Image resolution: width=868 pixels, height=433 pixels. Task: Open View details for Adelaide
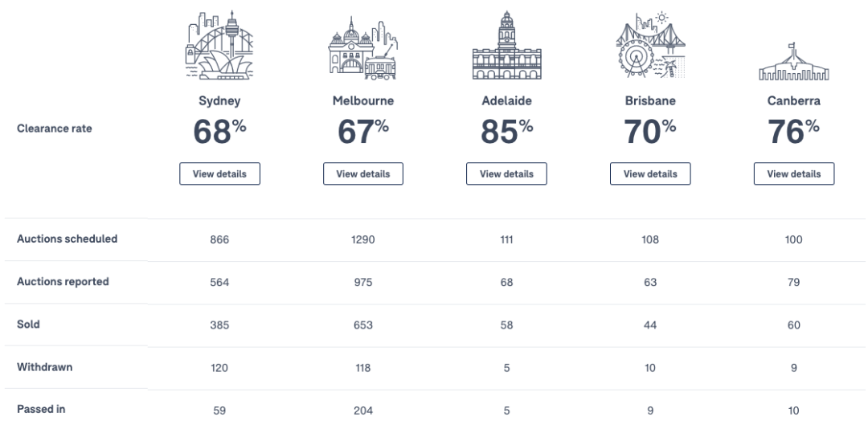pyautogui.click(x=506, y=174)
